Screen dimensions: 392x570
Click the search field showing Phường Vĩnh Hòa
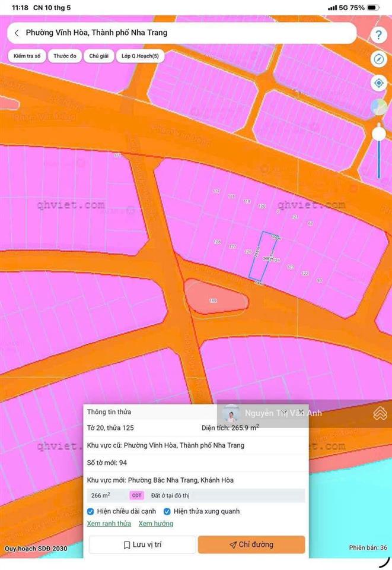pos(182,33)
